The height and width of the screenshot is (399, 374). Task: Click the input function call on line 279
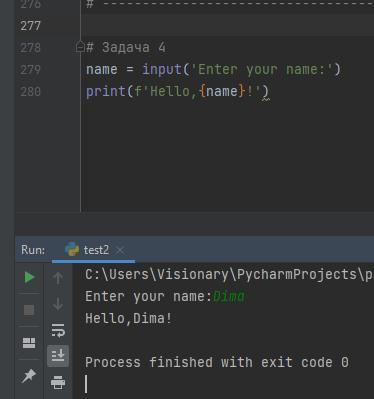click(x=162, y=70)
